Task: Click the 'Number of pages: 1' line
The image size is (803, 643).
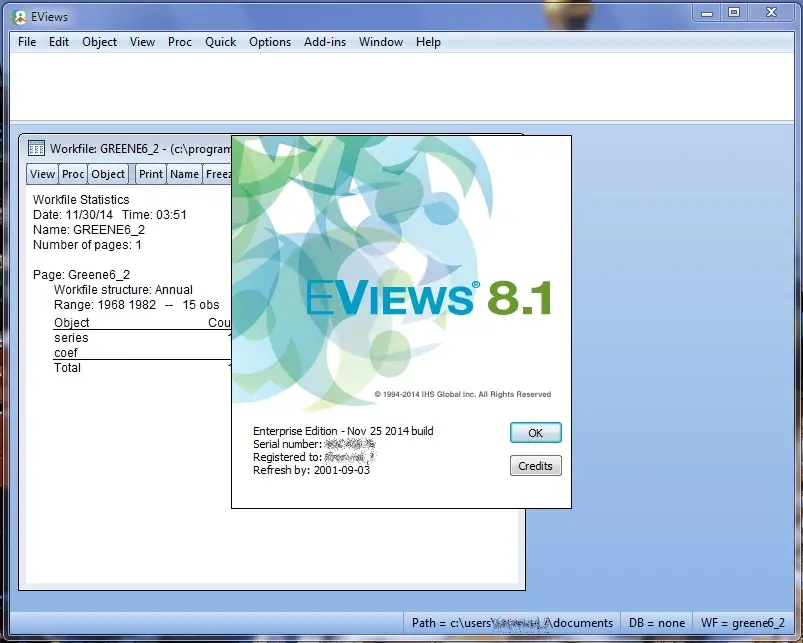Action: coord(87,245)
